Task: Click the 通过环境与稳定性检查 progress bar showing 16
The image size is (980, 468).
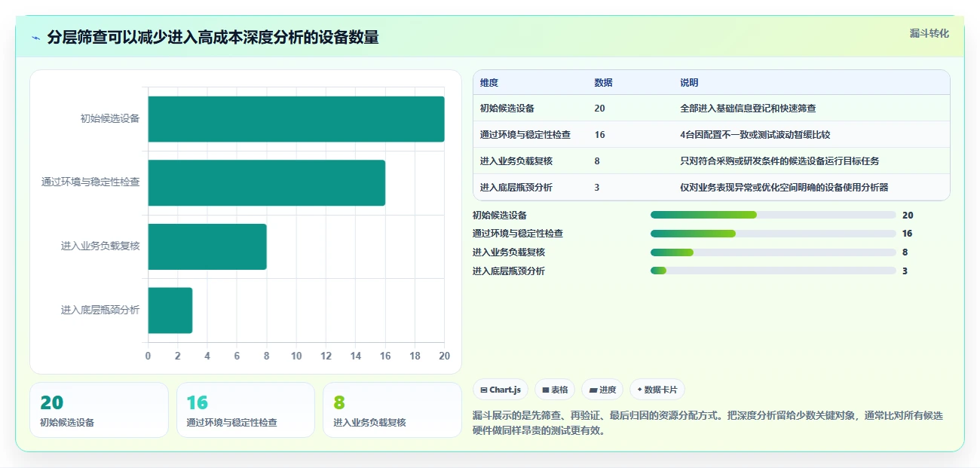Action: point(773,234)
